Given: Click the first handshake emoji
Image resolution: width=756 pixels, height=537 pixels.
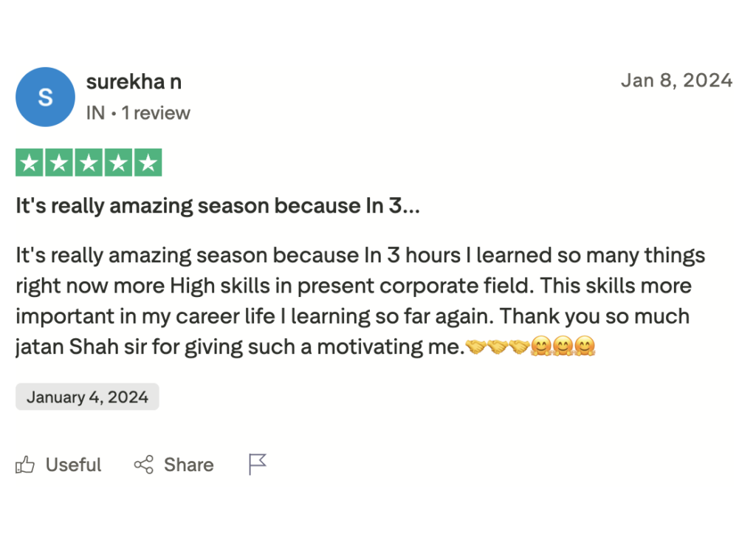Looking at the screenshot, I should coord(476,346).
